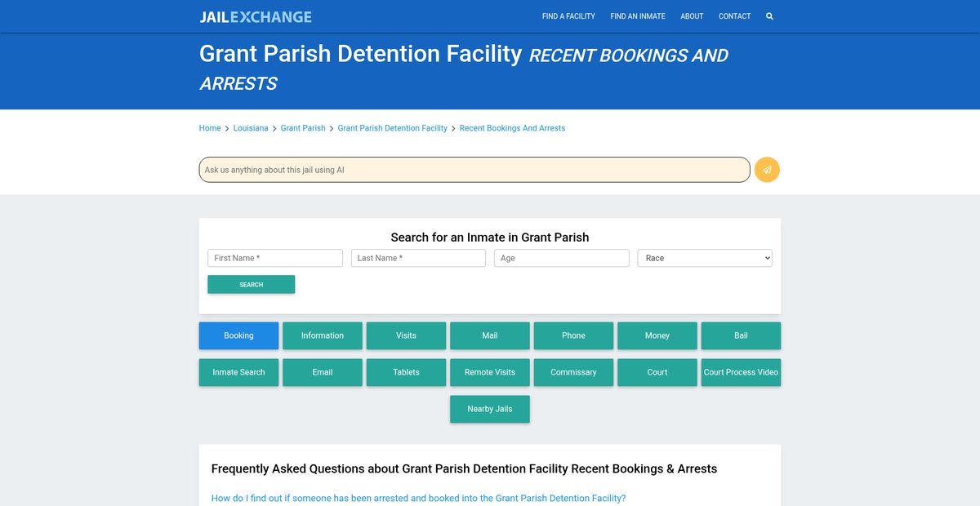
Task: Click the Last Name text field
Action: [418, 258]
